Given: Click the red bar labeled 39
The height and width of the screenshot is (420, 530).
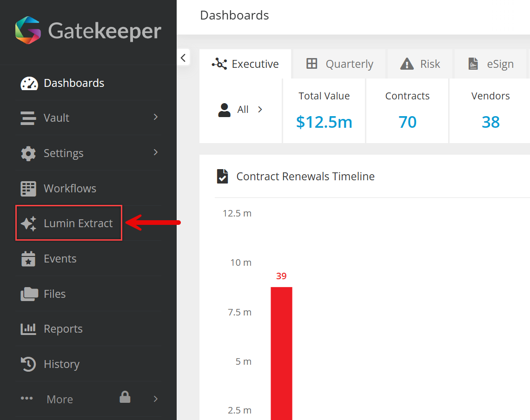Looking at the screenshot, I should (x=281, y=353).
